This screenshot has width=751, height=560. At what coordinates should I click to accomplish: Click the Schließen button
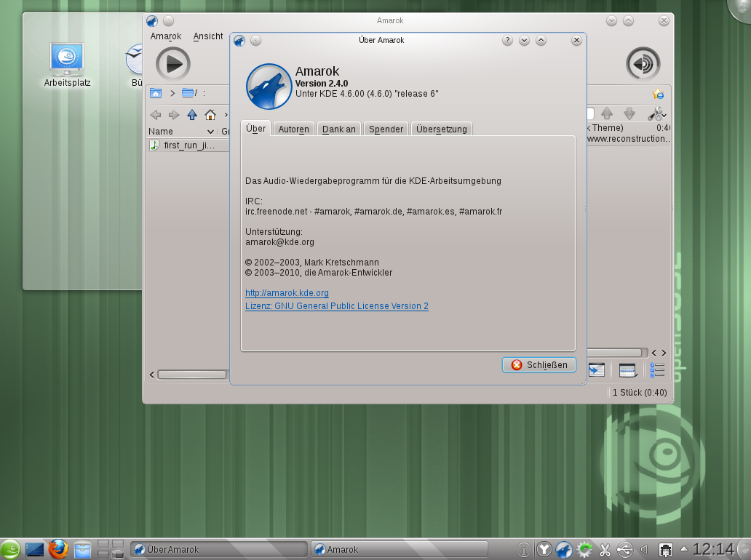coord(539,364)
